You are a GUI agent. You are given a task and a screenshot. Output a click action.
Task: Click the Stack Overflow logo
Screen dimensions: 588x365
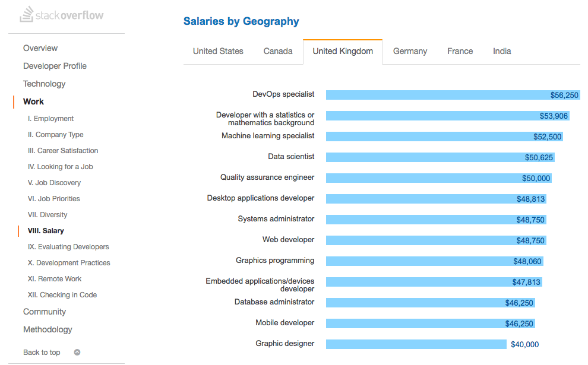(x=61, y=15)
